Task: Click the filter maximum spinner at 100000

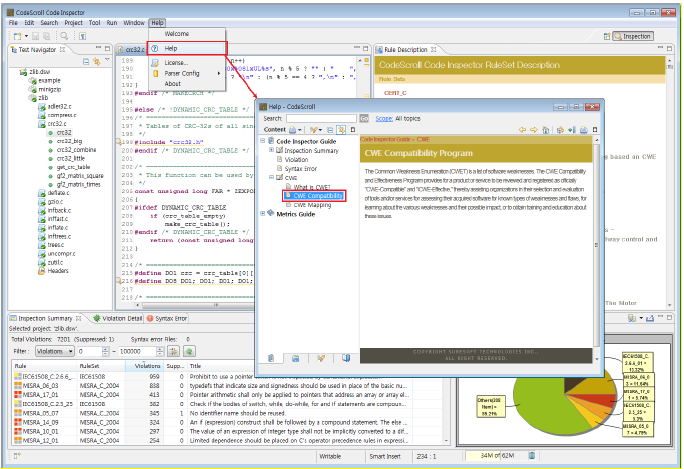Action: coord(160,351)
